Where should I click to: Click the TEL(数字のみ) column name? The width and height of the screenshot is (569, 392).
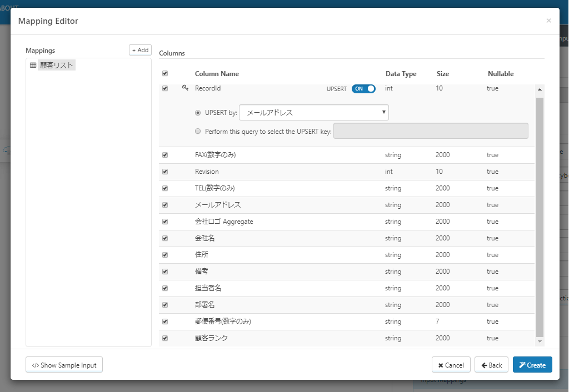215,188
